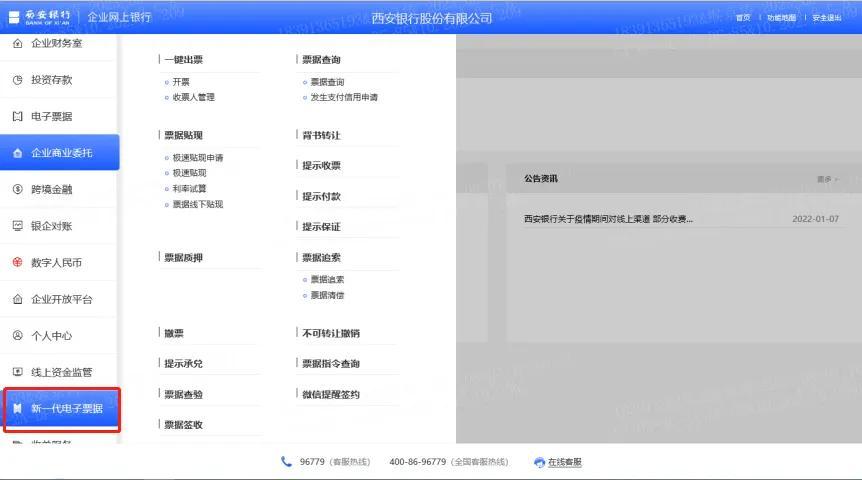Click the 西安银行股份有限公司 header text
862x480 pixels.
[432, 18]
